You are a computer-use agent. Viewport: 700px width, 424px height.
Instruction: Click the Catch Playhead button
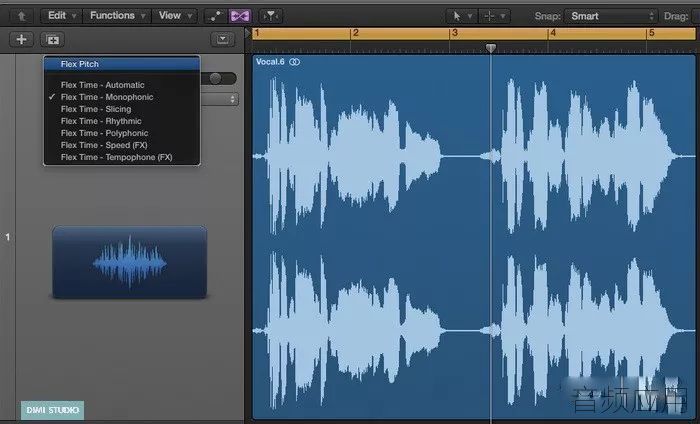[x=270, y=17]
